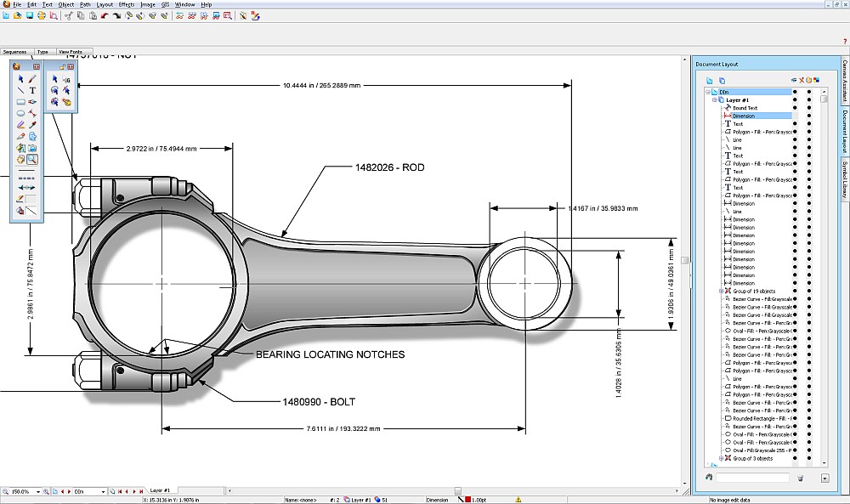850x504 pixels.
Task: Select the Zoom magnifier tool
Action: click(x=32, y=159)
